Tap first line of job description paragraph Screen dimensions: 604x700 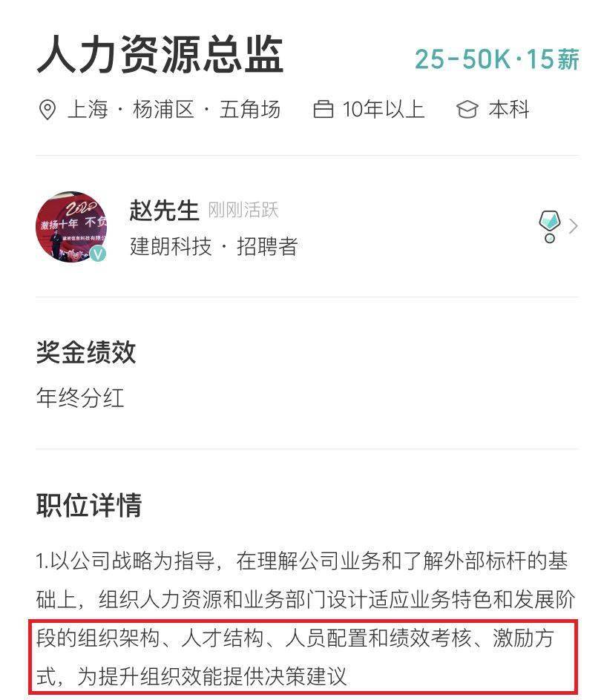click(302, 561)
